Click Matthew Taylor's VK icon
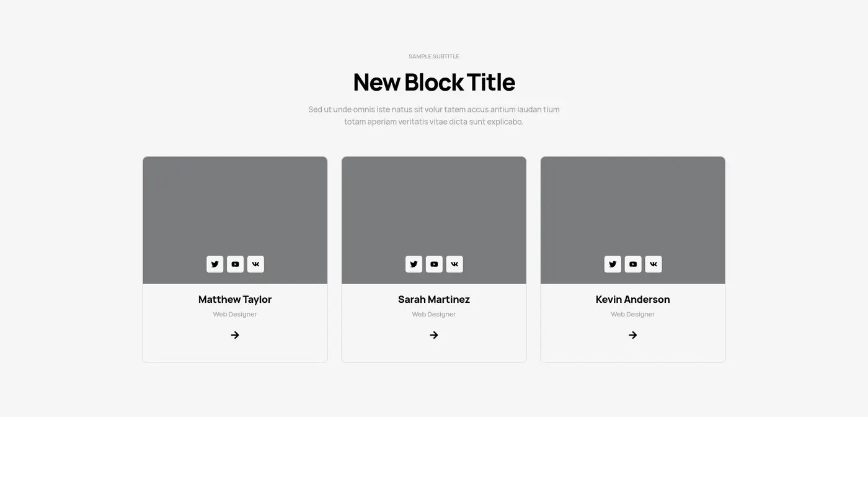 [x=255, y=264]
